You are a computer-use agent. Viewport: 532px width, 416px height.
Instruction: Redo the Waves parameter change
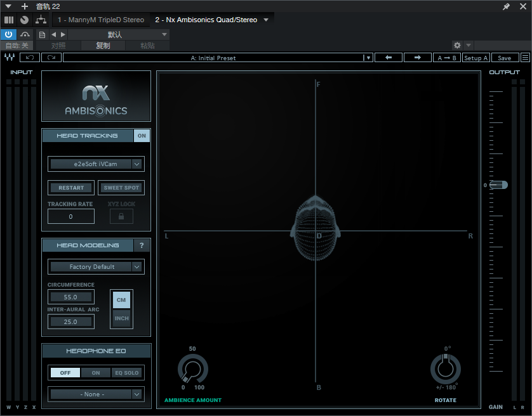click(51, 58)
